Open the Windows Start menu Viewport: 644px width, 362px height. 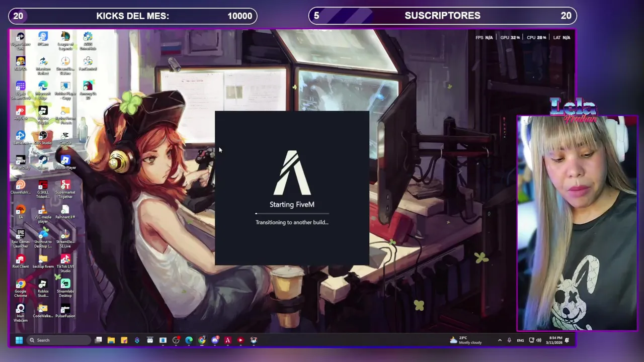19,340
